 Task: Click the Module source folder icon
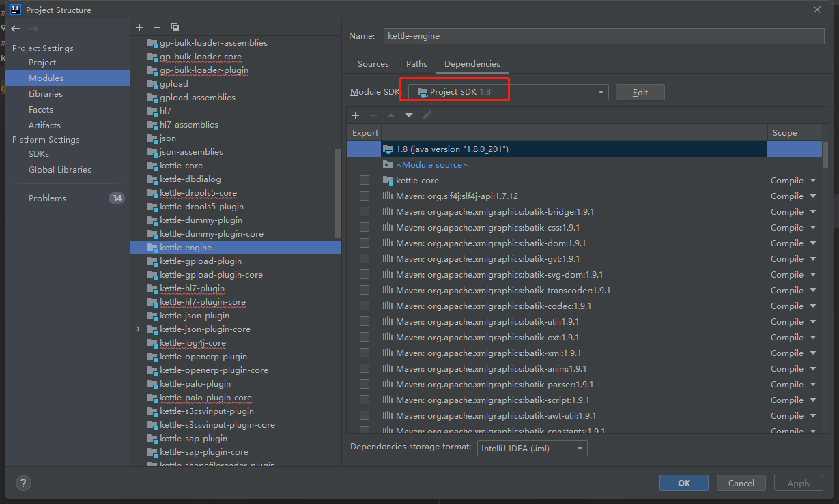point(388,165)
